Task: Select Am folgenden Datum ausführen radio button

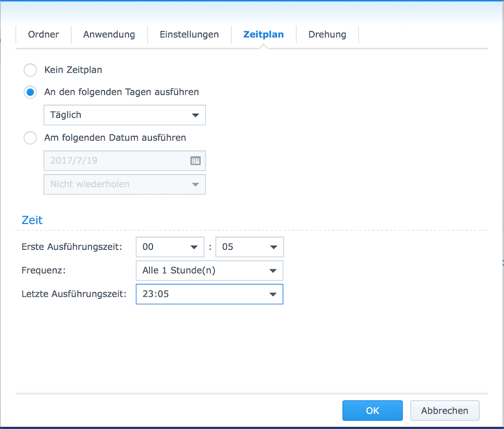Action: coord(30,138)
